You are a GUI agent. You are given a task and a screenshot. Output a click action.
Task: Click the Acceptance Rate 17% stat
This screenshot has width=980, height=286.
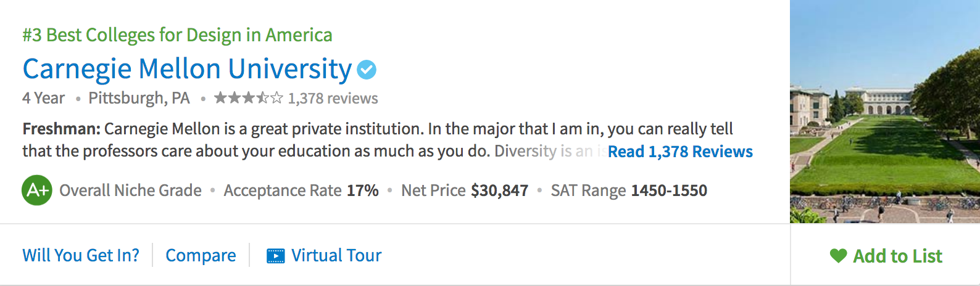click(x=301, y=190)
